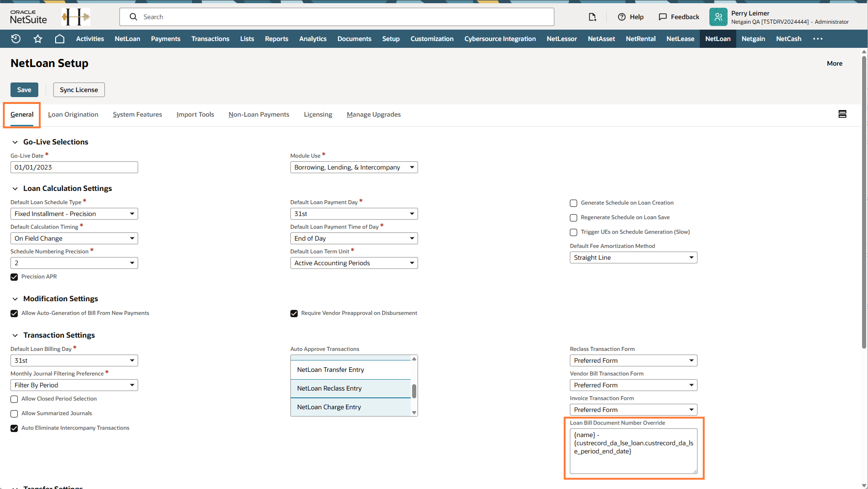
Task: Click the subtab layout toggle icon
Action: (x=842, y=114)
